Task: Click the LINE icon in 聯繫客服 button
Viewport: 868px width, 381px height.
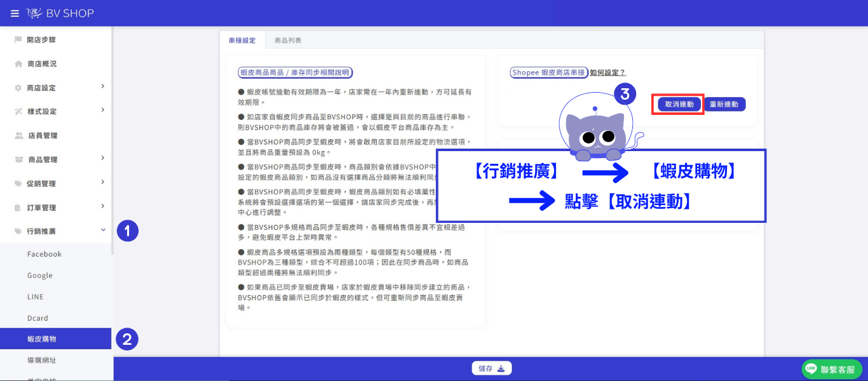Action: pyautogui.click(x=811, y=369)
